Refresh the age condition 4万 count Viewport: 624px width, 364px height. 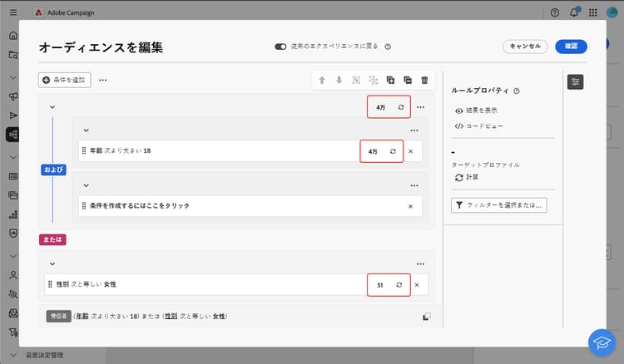[x=393, y=151]
